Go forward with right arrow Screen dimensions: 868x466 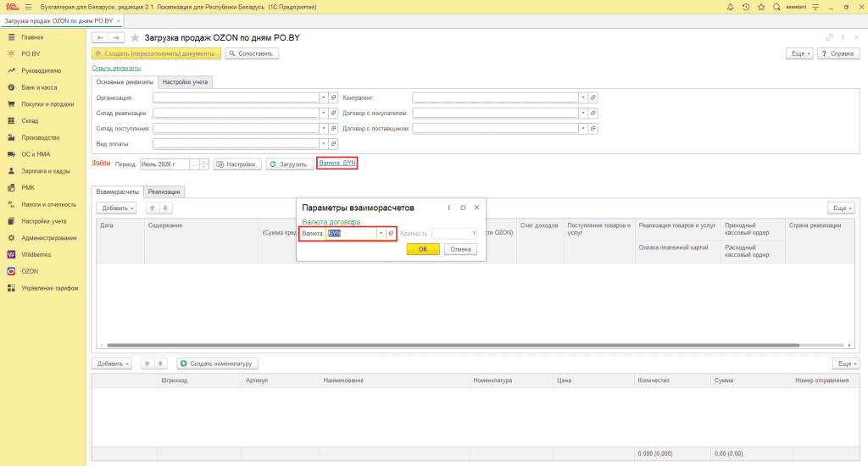click(x=116, y=37)
